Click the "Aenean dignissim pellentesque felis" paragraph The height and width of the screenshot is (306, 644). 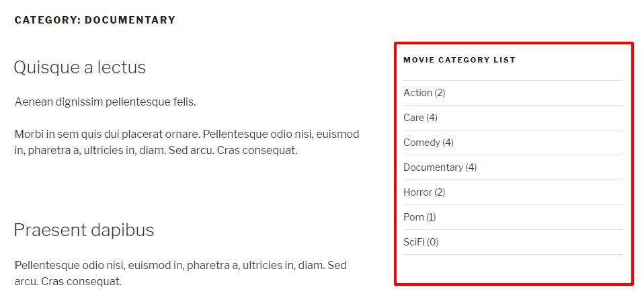(x=105, y=102)
